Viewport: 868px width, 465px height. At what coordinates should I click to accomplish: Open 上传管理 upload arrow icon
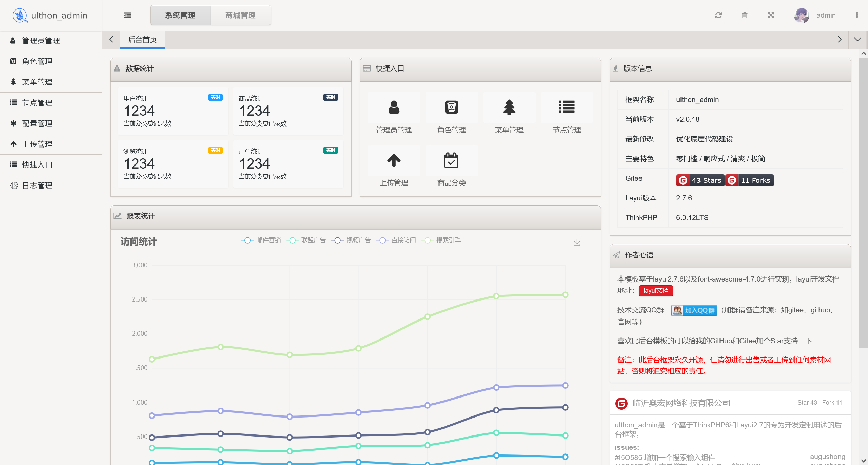point(394,160)
